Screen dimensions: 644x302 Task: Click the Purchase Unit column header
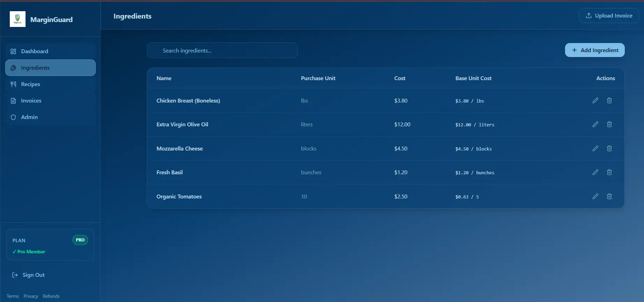[318, 78]
